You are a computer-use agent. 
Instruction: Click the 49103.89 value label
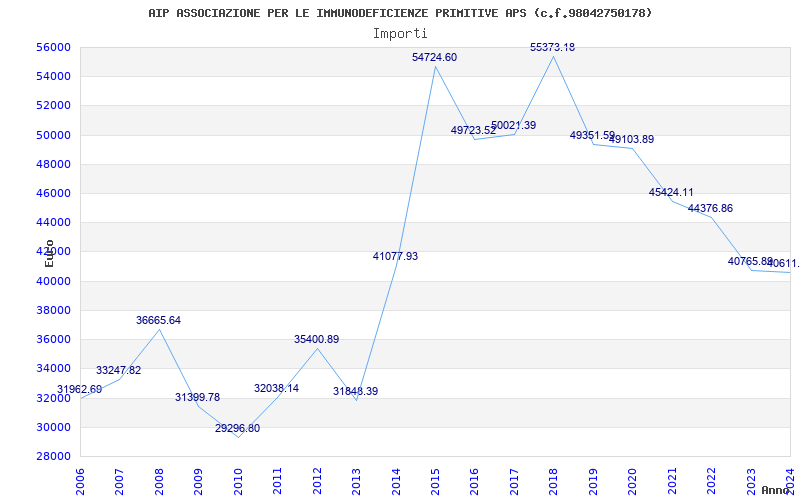631,139
